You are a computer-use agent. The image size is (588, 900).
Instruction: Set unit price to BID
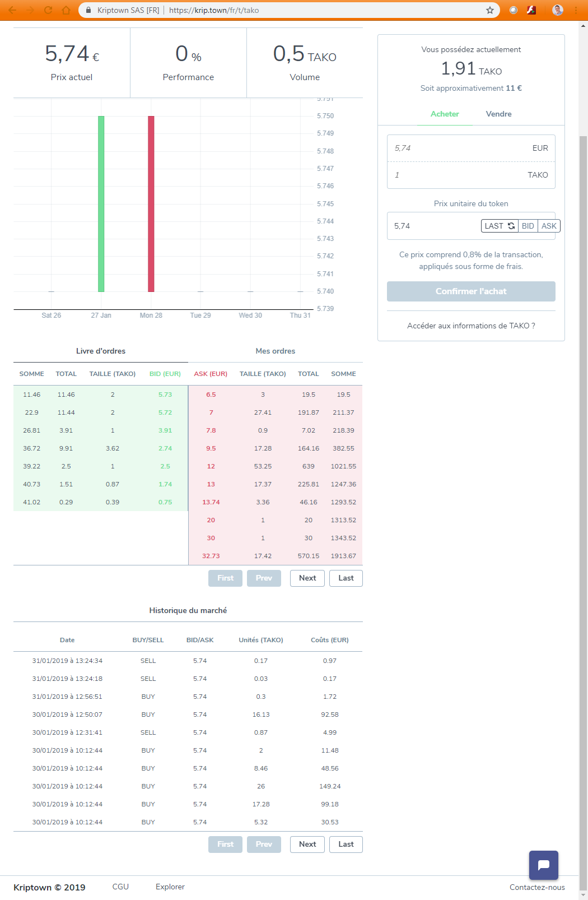[528, 226]
